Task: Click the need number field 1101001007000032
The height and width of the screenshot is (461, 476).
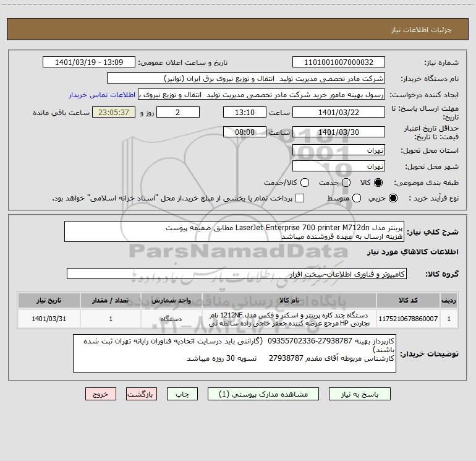Action: [339, 62]
